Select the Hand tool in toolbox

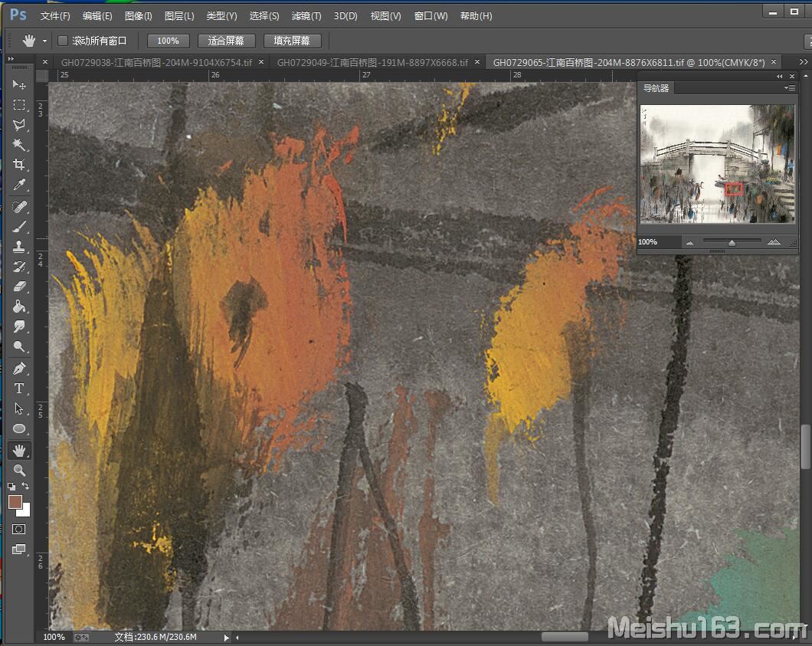[19, 451]
